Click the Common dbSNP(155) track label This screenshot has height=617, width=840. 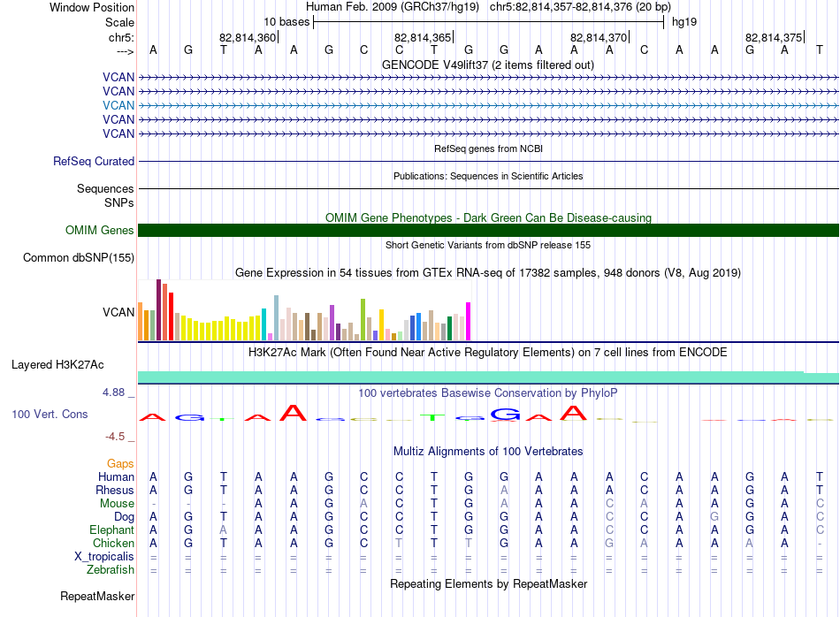[x=79, y=257]
